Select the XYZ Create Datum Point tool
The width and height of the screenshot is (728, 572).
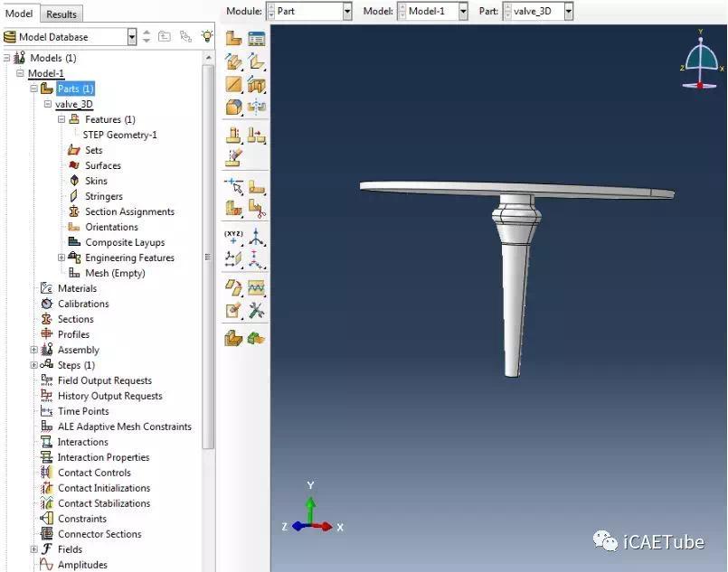(x=233, y=237)
